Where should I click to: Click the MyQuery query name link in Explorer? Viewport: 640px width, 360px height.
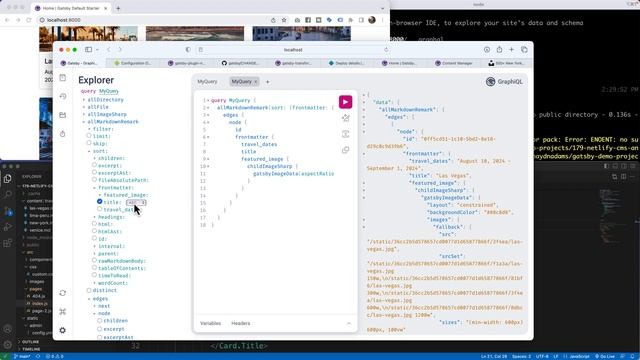(109, 91)
